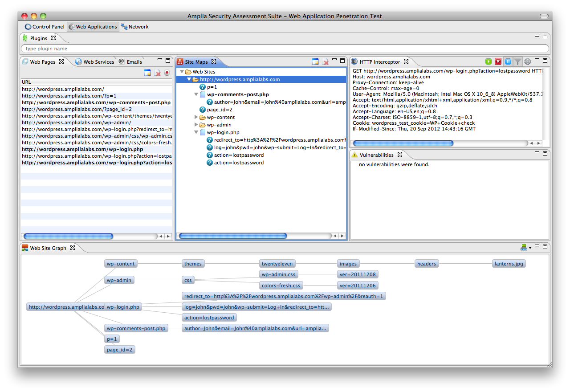Viewport: 570px width, 392px height.
Task: Click the images node in the graph
Action: (x=348, y=264)
